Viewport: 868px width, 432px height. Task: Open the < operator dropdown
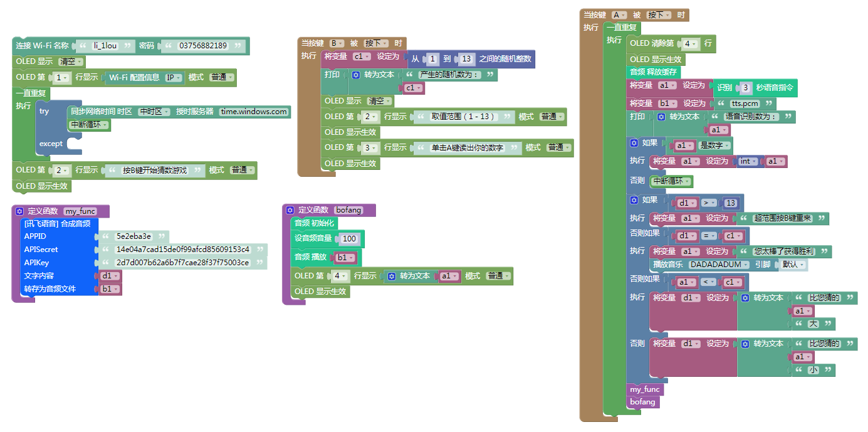coord(708,282)
